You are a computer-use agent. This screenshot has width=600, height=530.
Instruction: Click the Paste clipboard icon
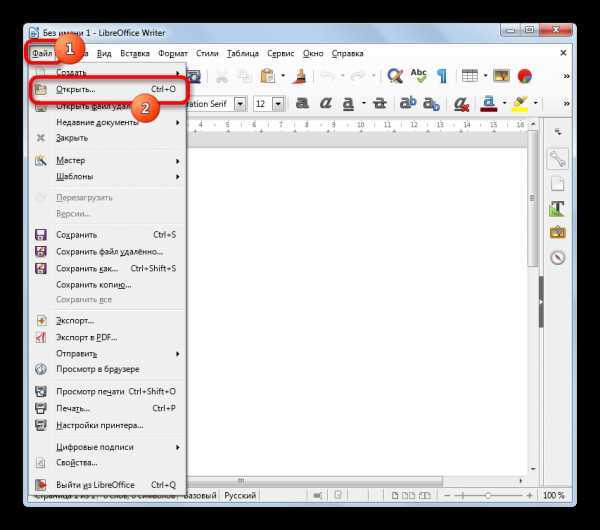pos(267,76)
